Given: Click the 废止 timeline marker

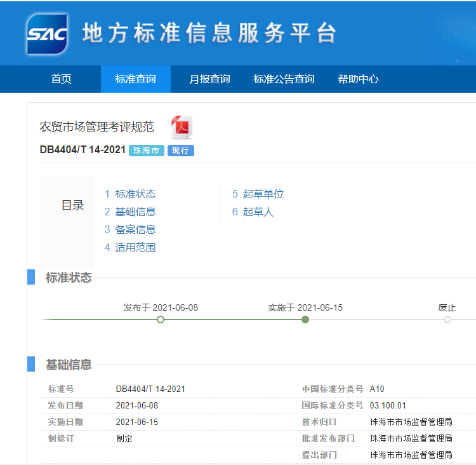Looking at the screenshot, I should 447,320.
